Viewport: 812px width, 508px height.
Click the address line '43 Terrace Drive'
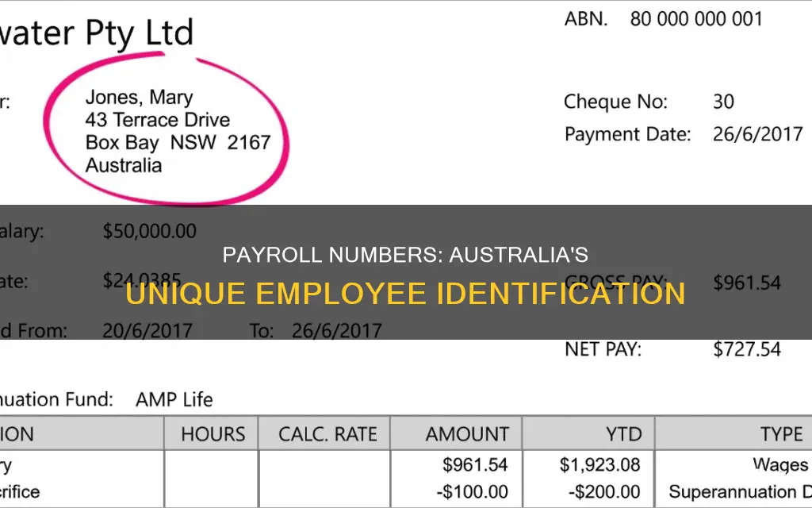pyautogui.click(x=158, y=120)
